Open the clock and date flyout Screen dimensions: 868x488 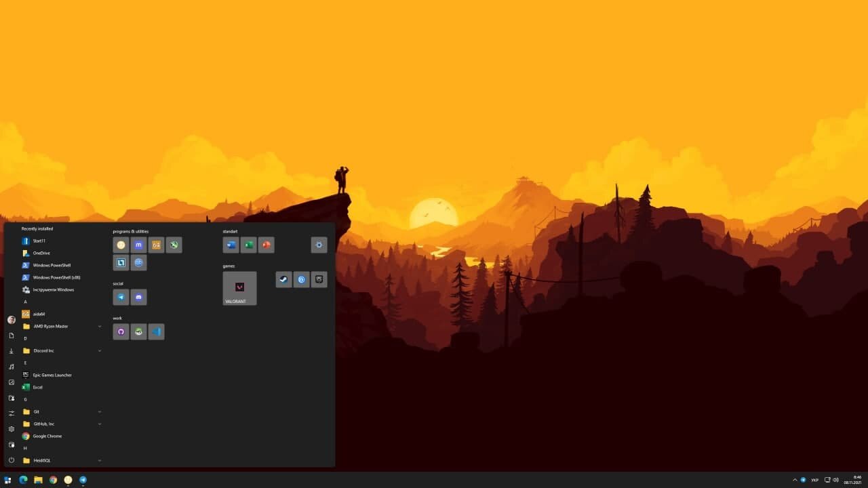coord(852,480)
